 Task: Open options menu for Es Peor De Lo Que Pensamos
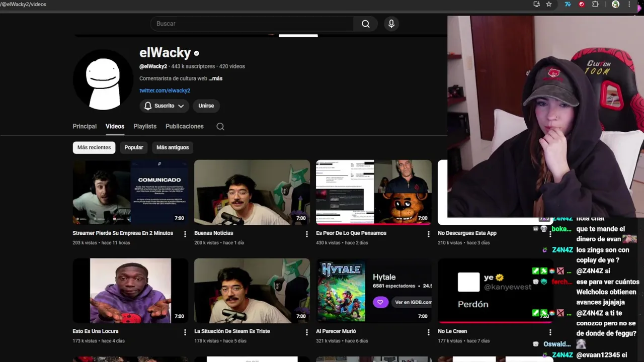pyautogui.click(x=429, y=234)
